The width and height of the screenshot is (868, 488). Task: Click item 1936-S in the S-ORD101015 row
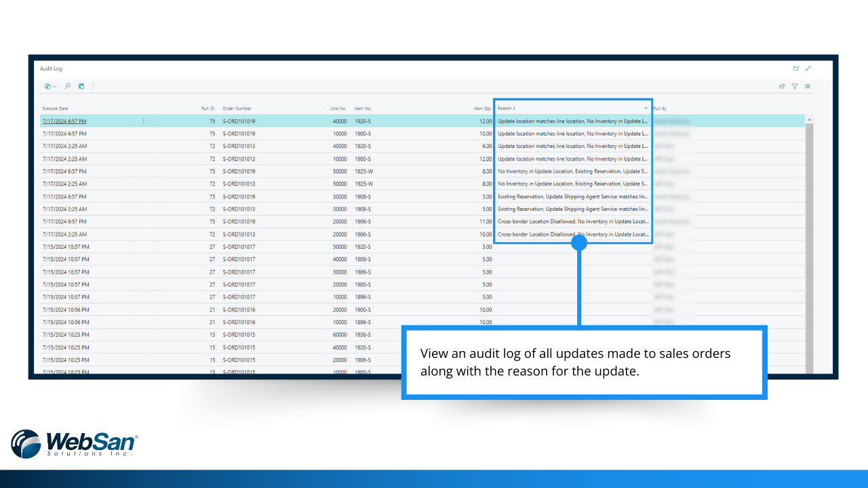tap(362, 335)
